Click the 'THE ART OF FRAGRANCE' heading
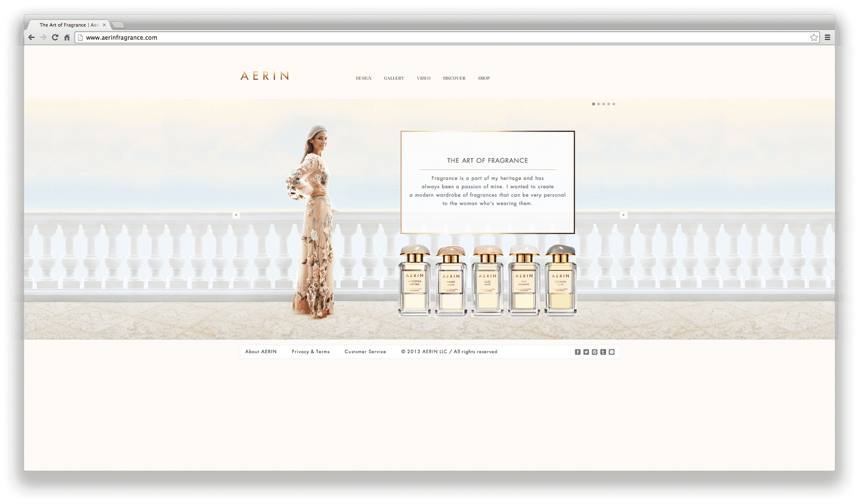859x504 pixels. point(487,160)
